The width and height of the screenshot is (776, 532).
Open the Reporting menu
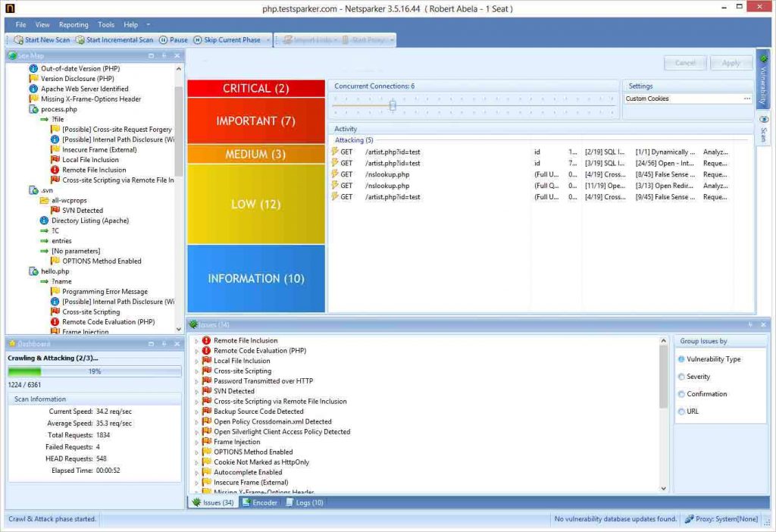pyautogui.click(x=74, y=25)
